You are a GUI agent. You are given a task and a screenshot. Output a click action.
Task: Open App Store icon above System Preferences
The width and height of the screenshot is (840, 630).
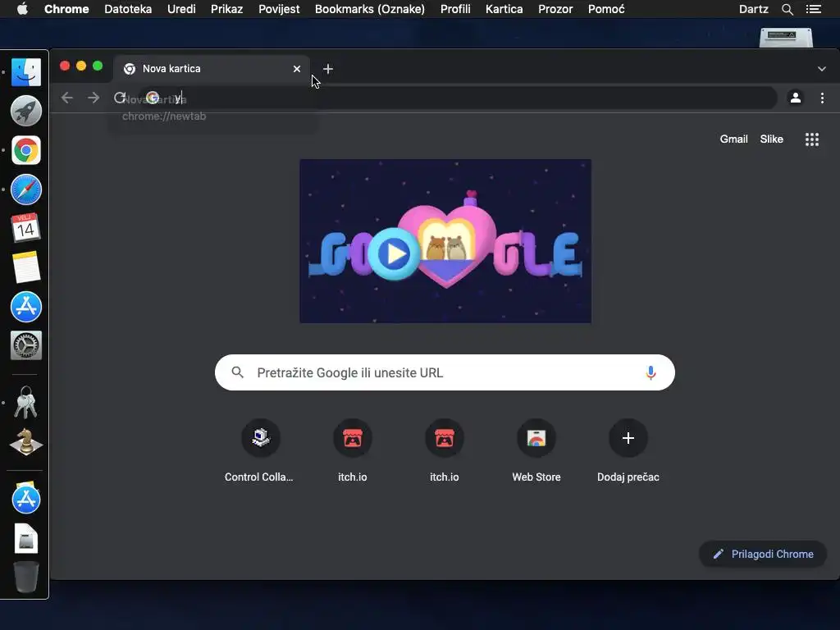tap(25, 307)
